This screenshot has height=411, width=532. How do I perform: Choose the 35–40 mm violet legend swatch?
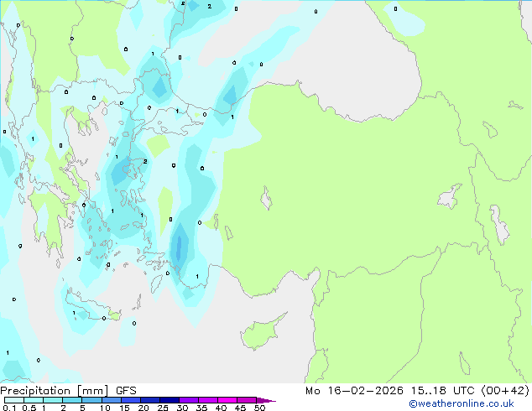(207, 400)
